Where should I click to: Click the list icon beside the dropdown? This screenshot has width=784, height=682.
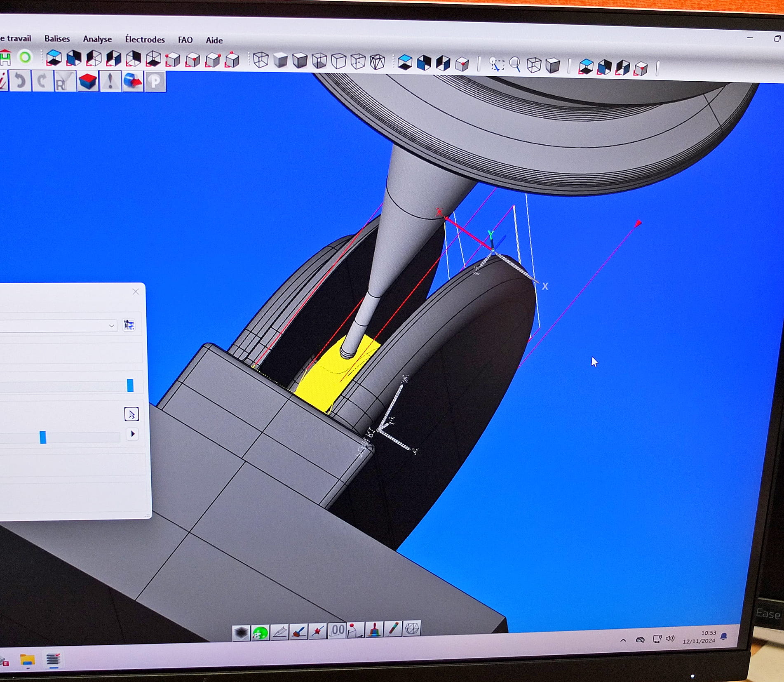tap(129, 325)
